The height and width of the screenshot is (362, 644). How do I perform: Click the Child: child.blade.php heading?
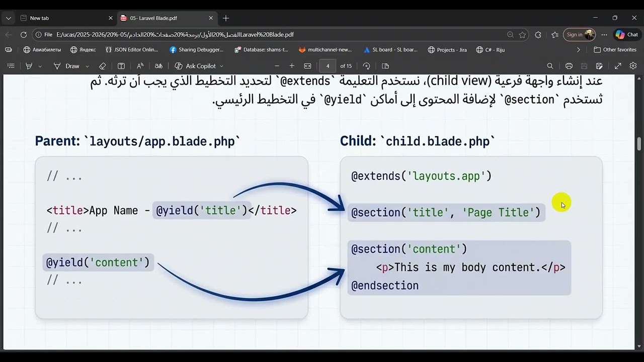[x=418, y=141]
